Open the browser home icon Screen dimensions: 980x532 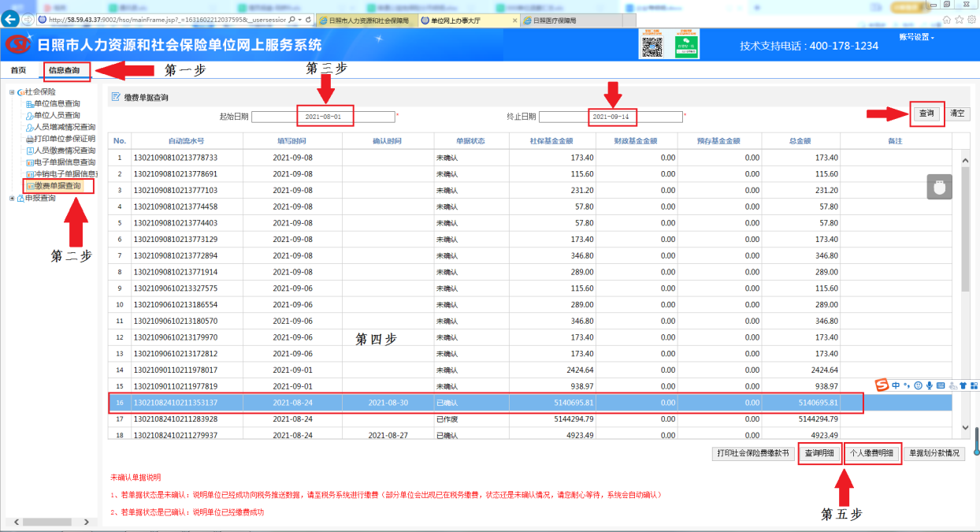[x=948, y=19]
